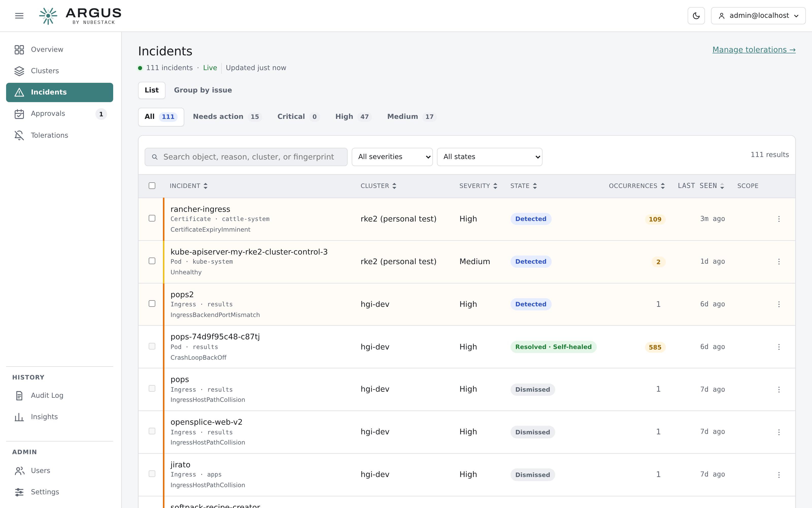Open row actions for rancher-ingress

779,219
